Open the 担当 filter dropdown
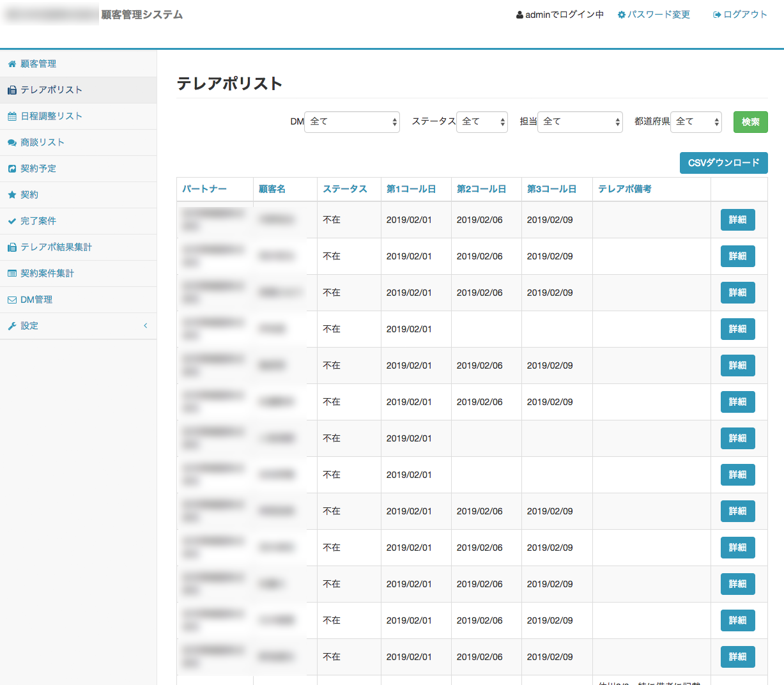This screenshot has width=784, height=685. [x=580, y=122]
